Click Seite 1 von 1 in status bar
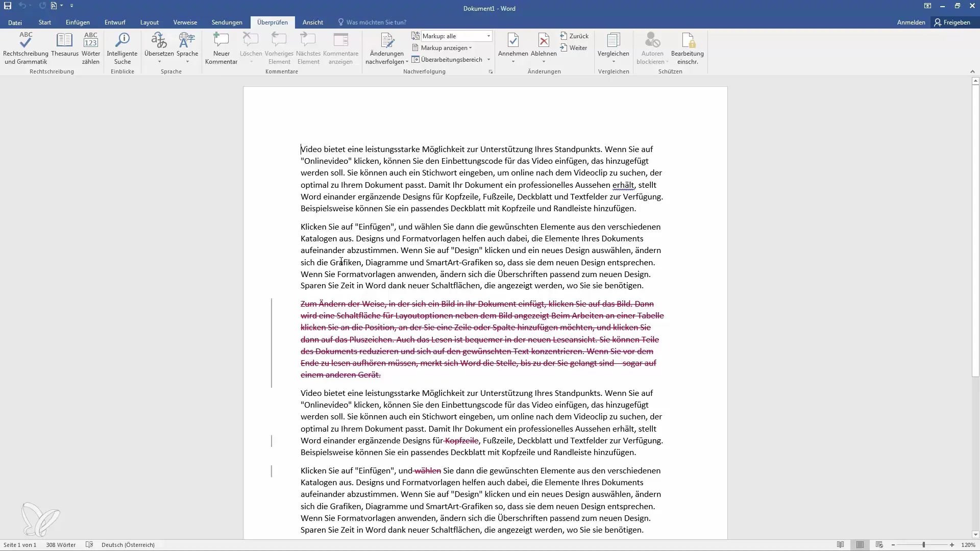980x551 pixels. (20, 545)
